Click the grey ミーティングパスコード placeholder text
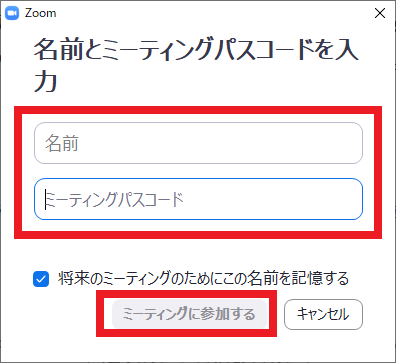This screenshot has height=363, width=396. click(x=114, y=199)
